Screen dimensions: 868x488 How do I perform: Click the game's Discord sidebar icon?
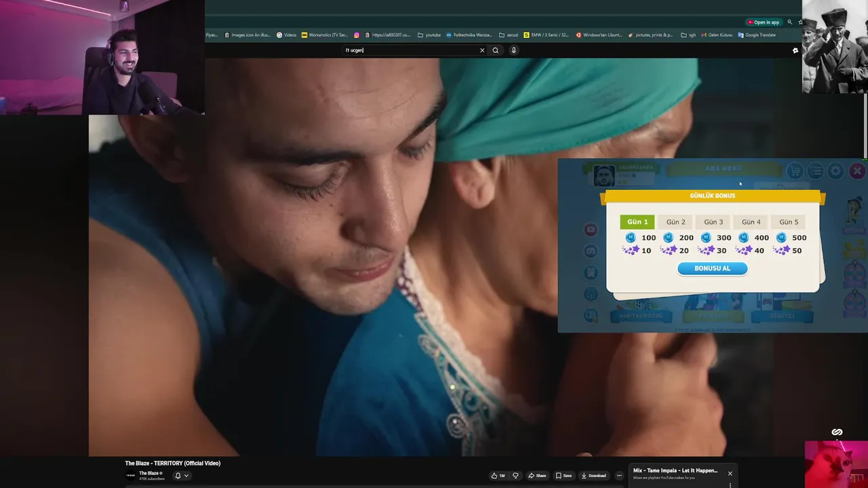[x=591, y=251]
